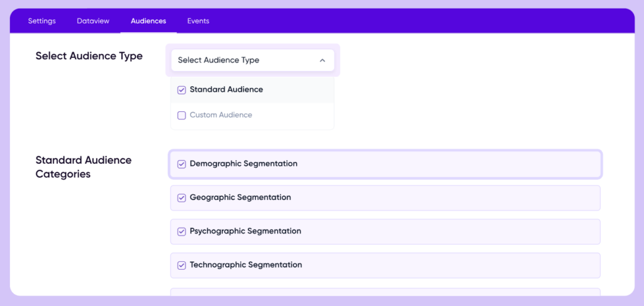Click the Psychographic Segmentation label text

[246, 231]
